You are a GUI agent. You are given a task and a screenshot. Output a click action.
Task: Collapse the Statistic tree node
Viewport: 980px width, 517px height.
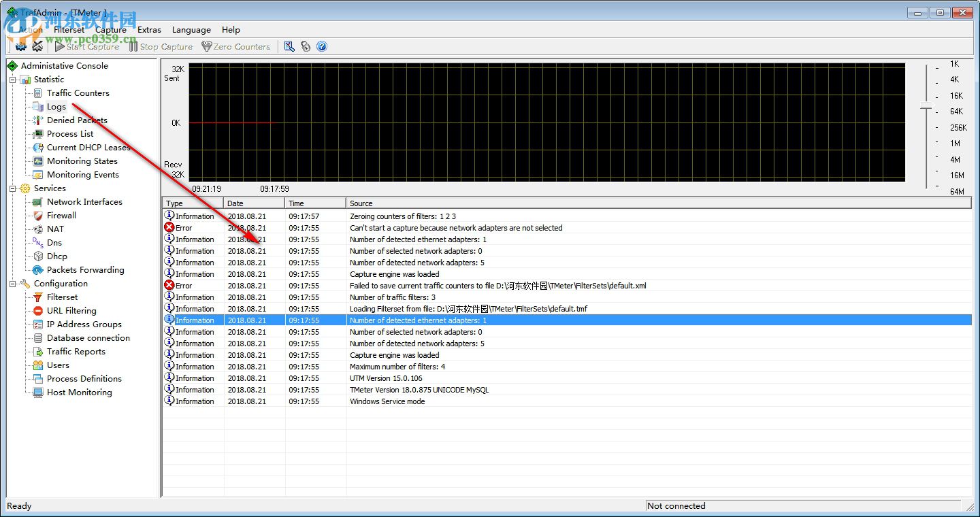[12, 80]
